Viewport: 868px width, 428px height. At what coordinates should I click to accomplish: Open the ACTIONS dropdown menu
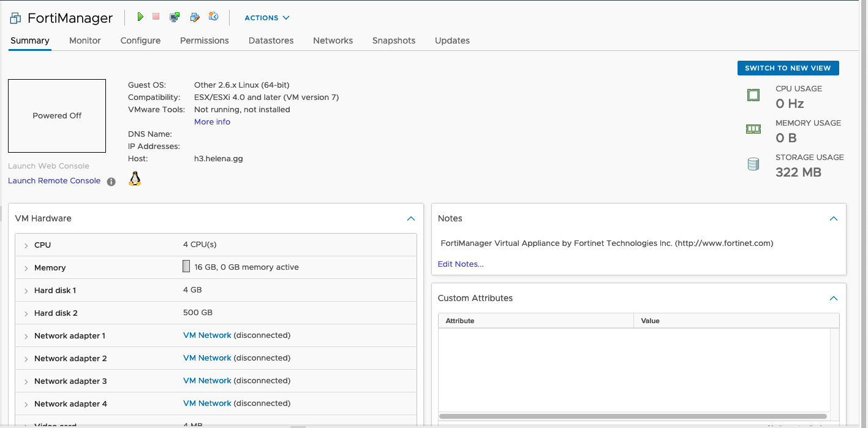[267, 18]
